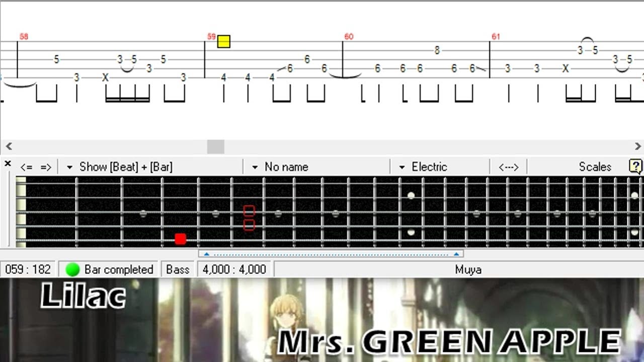Select the fret 8 note in bar 60
The image size is (644, 362).
click(x=437, y=50)
